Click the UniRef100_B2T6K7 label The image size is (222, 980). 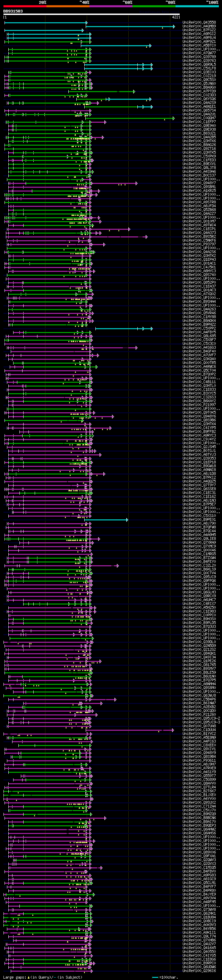[199, 791]
